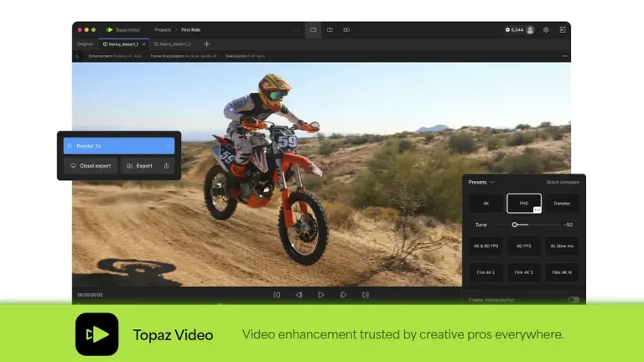Image resolution: width=644 pixels, height=362 pixels.
Task: Select the Denoise preset
Action: click(x=562, y=203)
